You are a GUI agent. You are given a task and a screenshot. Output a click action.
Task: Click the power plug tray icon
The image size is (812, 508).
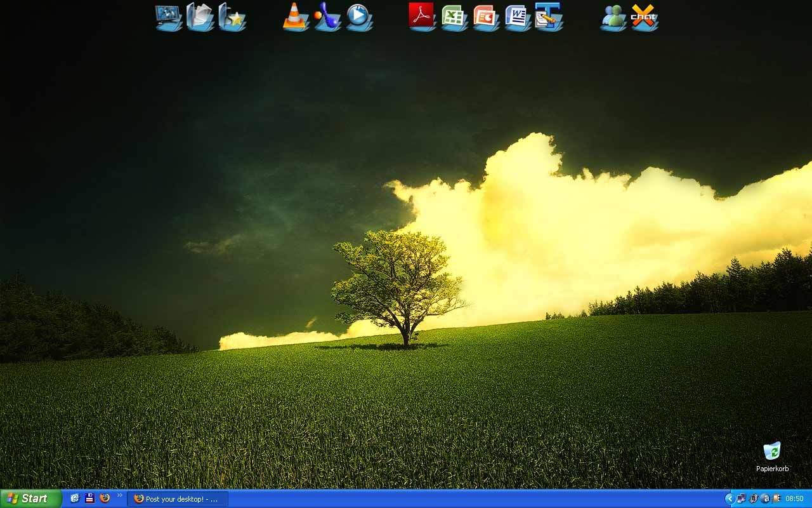pyautogui.click(x=776, y=499)
